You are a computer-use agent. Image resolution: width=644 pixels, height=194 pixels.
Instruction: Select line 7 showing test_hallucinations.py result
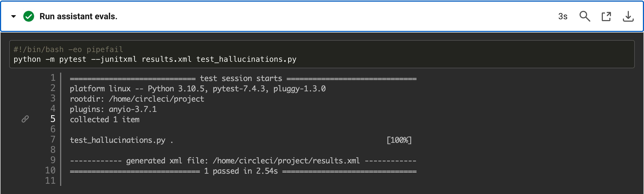(118, 140)
